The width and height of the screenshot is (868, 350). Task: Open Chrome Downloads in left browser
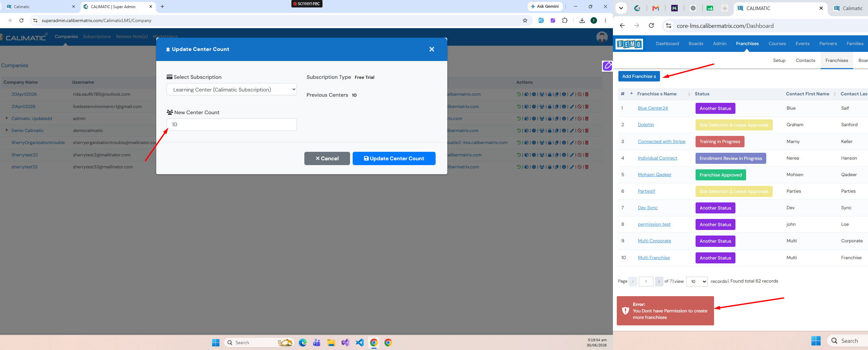(582, 20)
